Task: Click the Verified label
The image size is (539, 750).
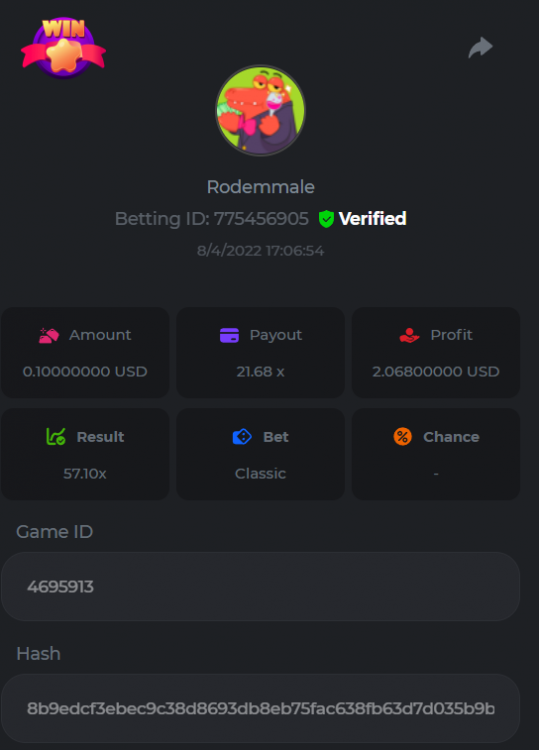Action: (373, 219)
